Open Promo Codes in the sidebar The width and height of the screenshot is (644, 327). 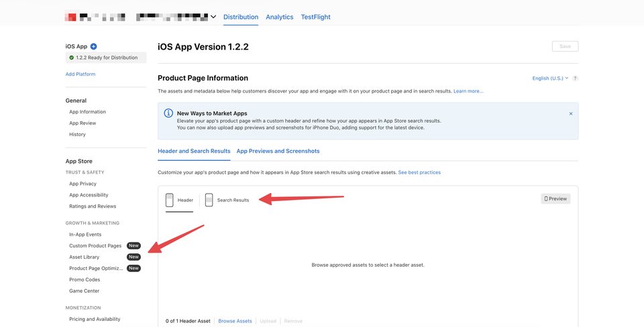(85, 279)
